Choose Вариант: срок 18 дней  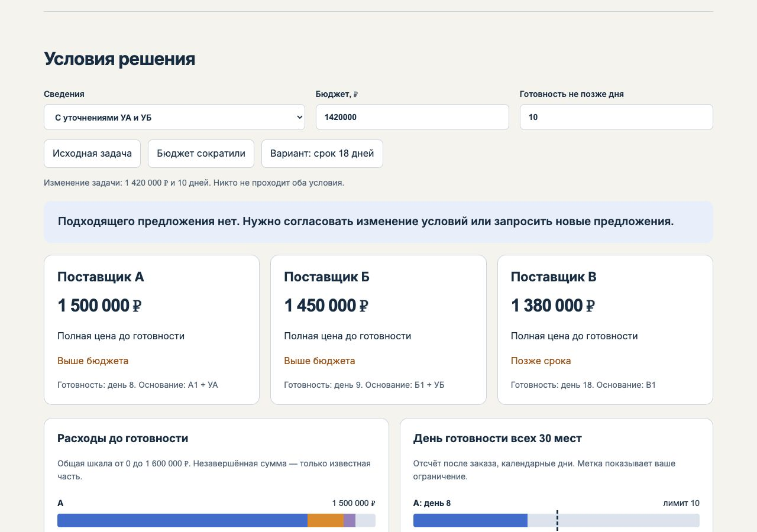[322, 154]
